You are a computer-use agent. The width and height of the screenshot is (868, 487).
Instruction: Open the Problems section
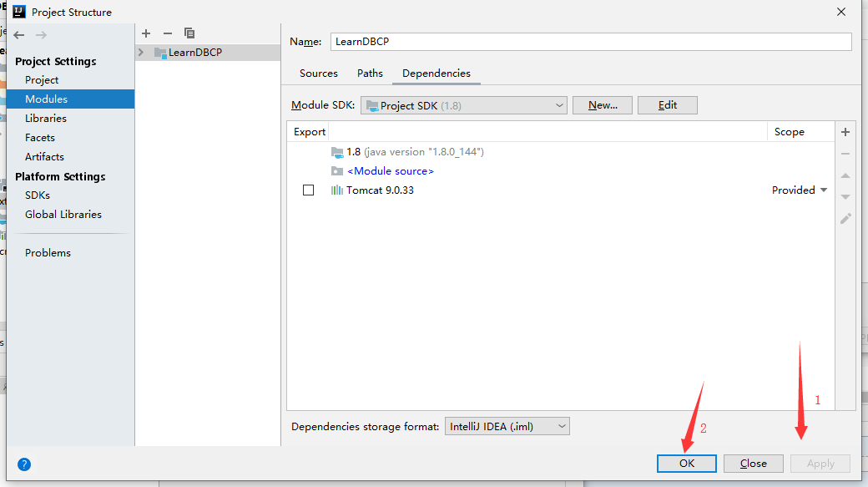(48, 252)
